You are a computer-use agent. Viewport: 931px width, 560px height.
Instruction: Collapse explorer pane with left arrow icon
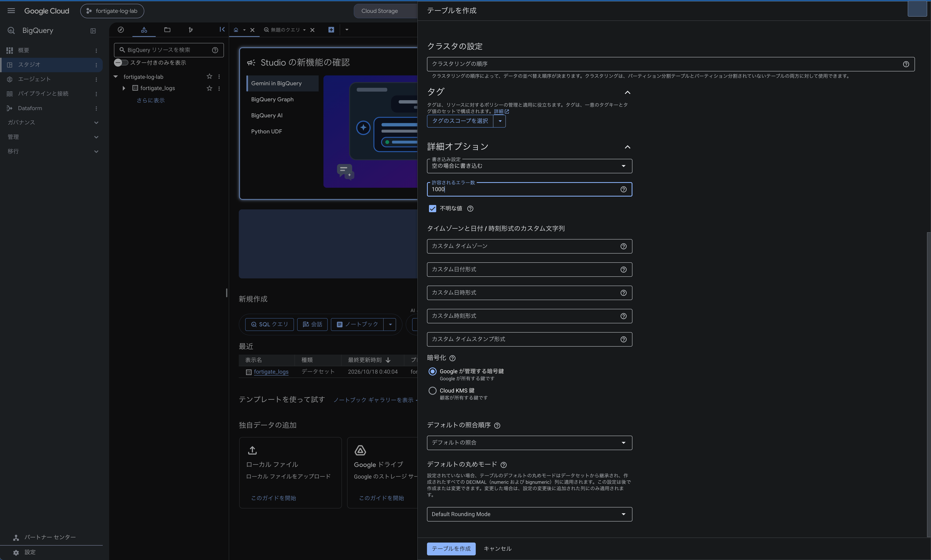(x=222, y=29)
